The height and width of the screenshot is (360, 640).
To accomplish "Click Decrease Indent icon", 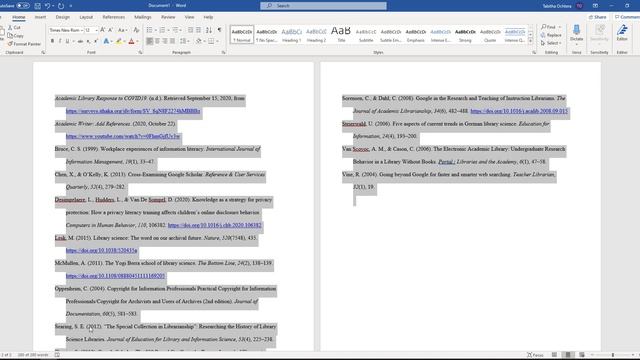I will click(191, 30).
